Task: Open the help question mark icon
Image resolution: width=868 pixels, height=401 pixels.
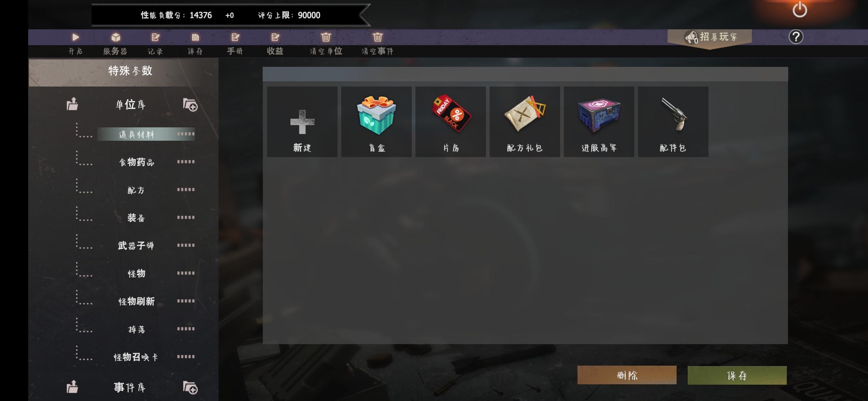Action: click(796, 37)
